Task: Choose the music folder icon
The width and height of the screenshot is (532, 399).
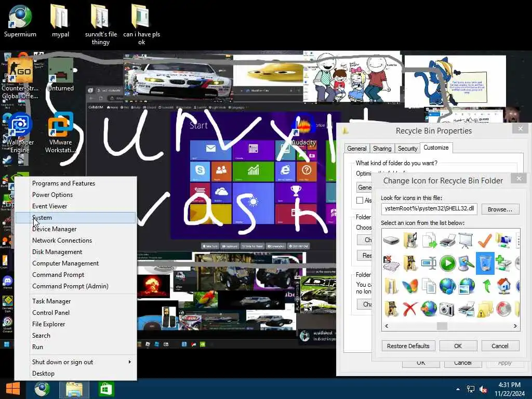Action: point(410,240)
